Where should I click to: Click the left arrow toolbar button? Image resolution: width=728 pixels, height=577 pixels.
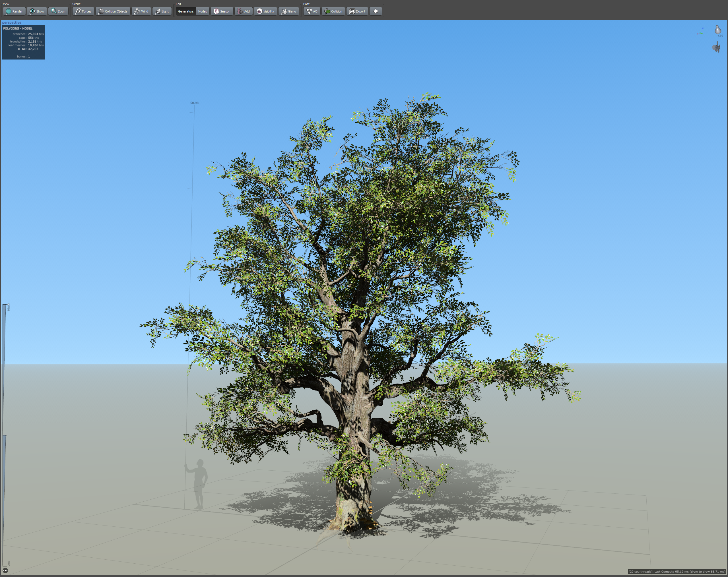point(376,11)
